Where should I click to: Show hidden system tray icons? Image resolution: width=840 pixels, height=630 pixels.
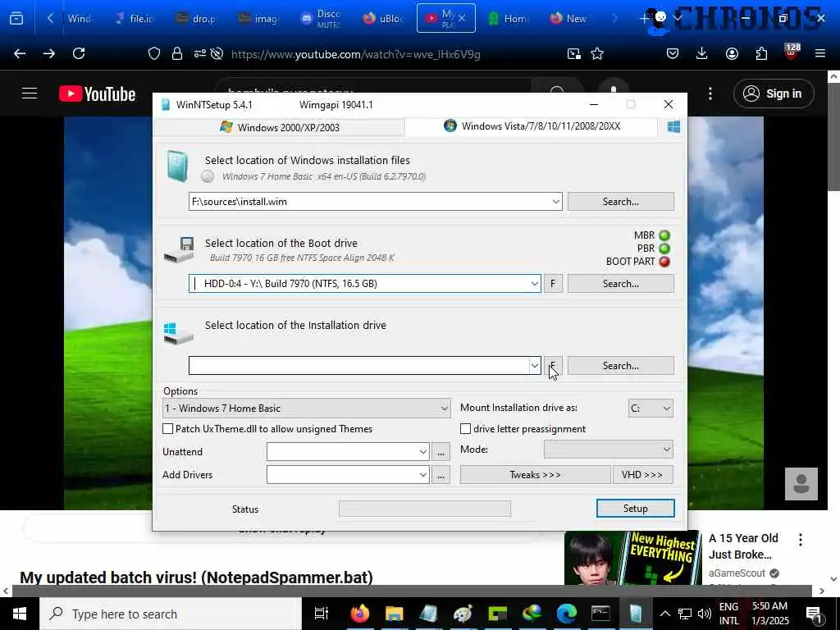point(664,614)
